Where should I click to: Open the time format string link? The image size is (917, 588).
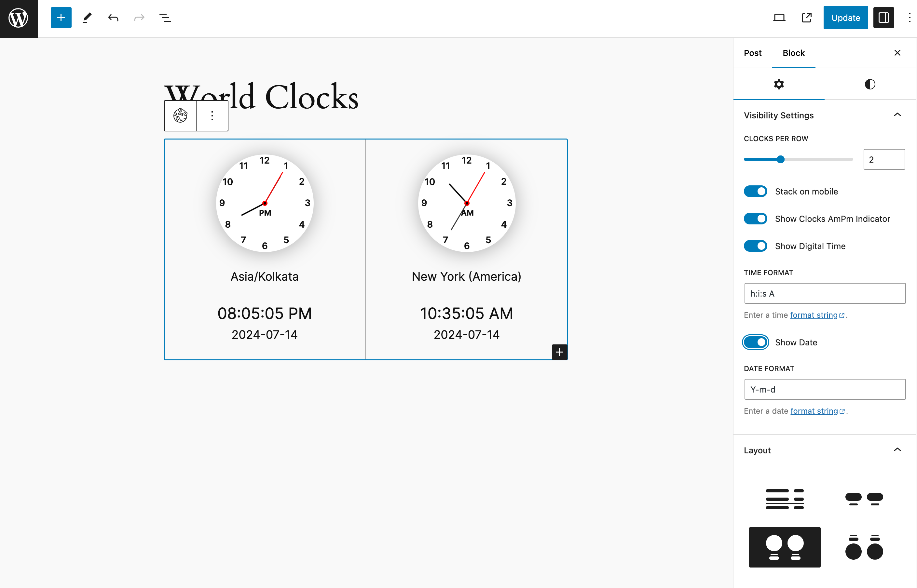(817, 315)
